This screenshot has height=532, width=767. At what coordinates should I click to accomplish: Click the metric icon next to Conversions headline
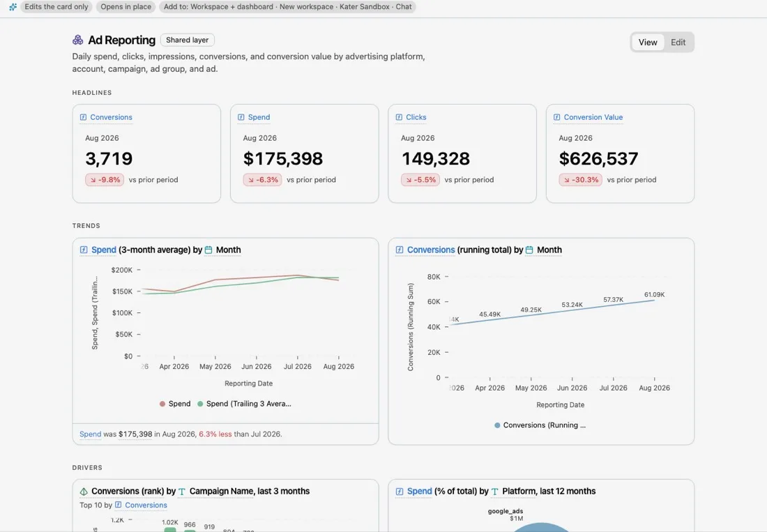(83, 117)
